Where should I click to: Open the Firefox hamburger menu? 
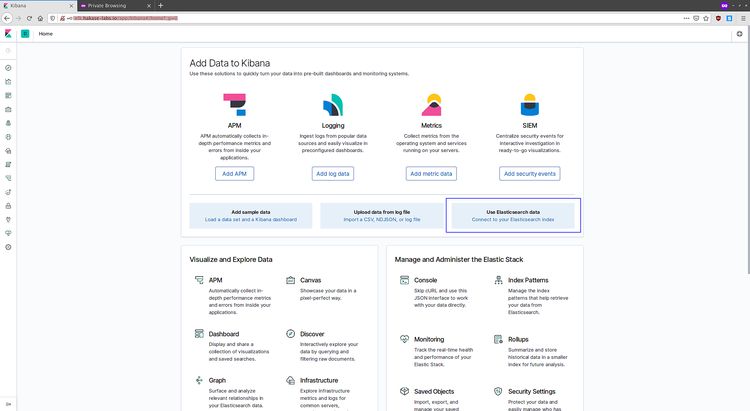(743, 18)
